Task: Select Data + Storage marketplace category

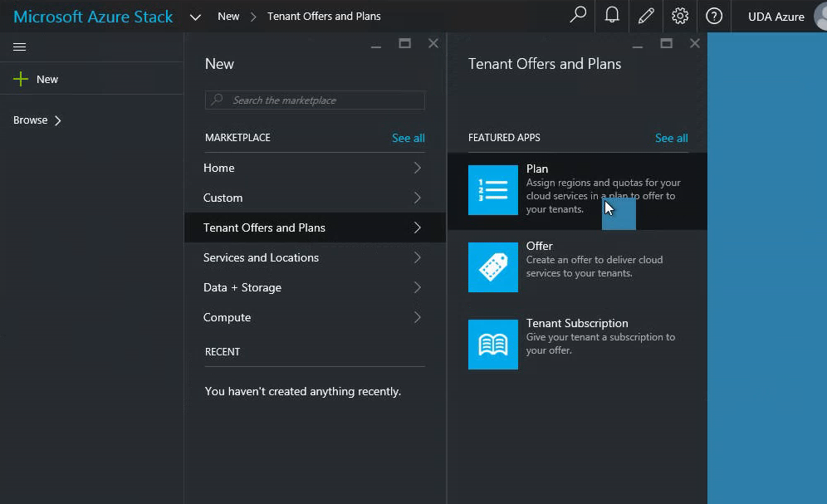Action: click(242, 287)
